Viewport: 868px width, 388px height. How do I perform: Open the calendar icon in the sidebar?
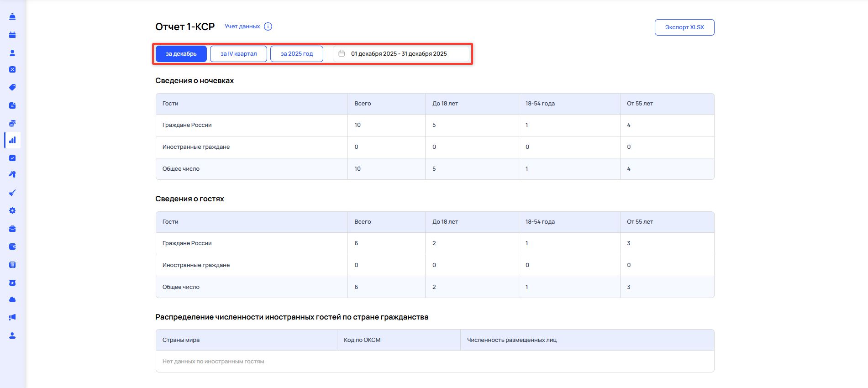[12, 35]
